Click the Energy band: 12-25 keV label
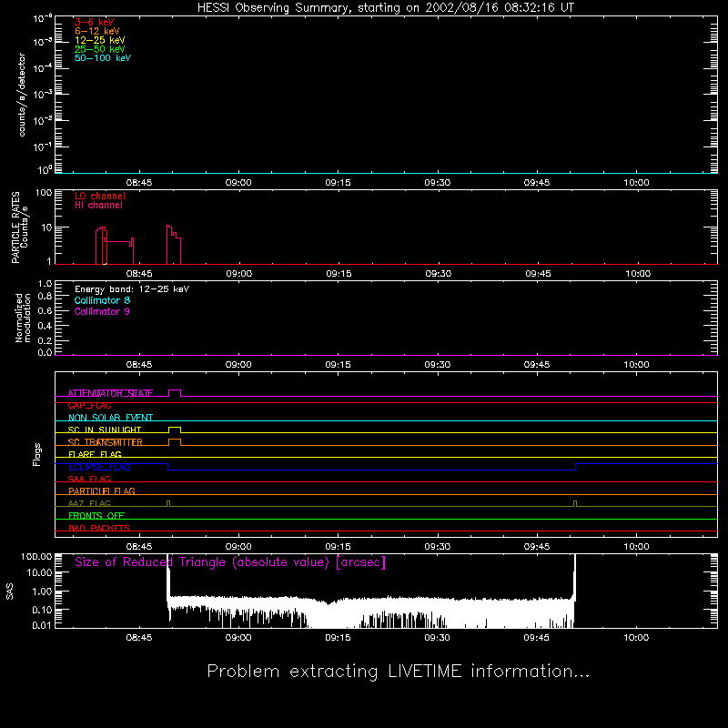The image size is (728, 728). (x=131, y=289)
